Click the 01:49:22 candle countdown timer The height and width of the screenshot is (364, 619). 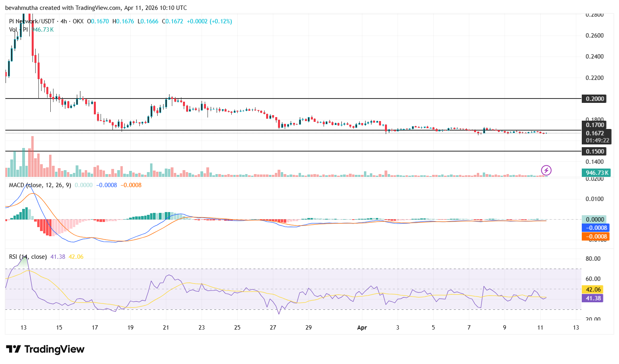(x=597, y=140)
